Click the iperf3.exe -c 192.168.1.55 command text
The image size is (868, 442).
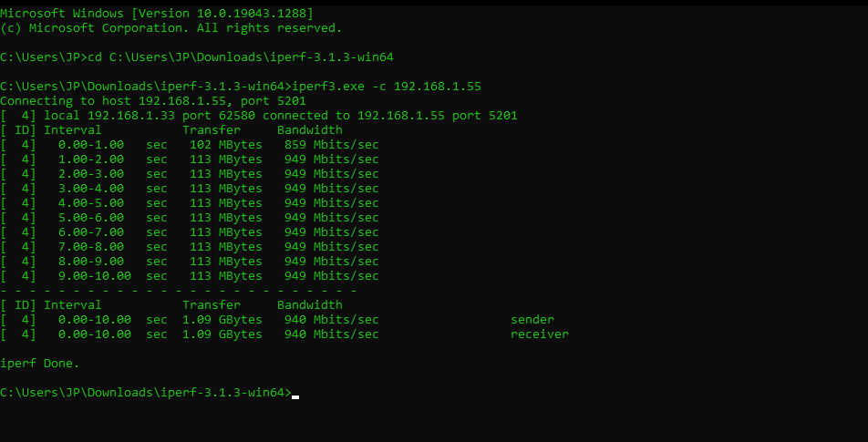[x=387, y=87]
